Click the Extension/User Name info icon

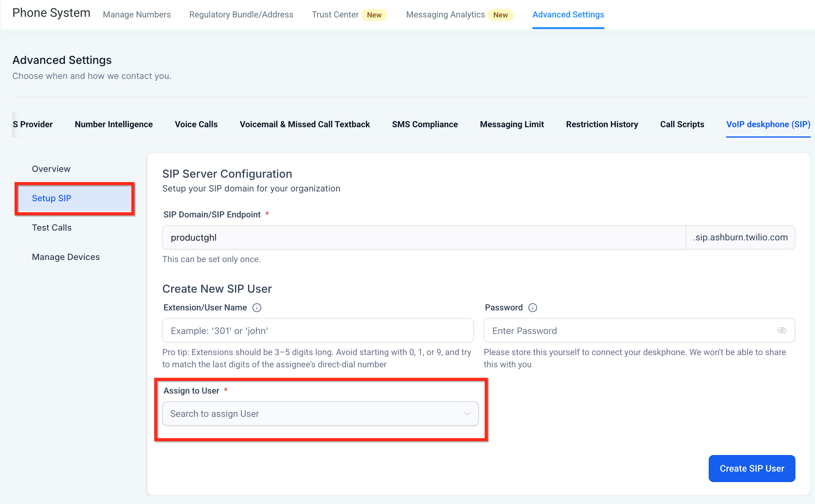click(x=257, y=307)
